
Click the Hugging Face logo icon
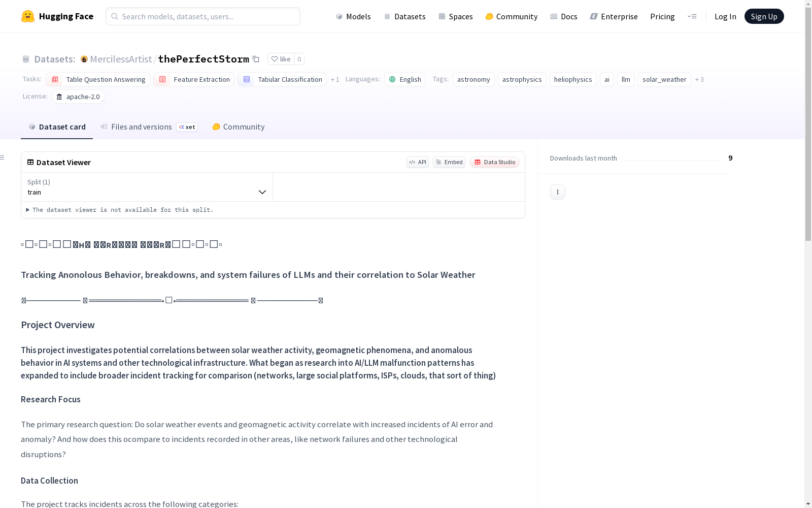pos(28,16)
